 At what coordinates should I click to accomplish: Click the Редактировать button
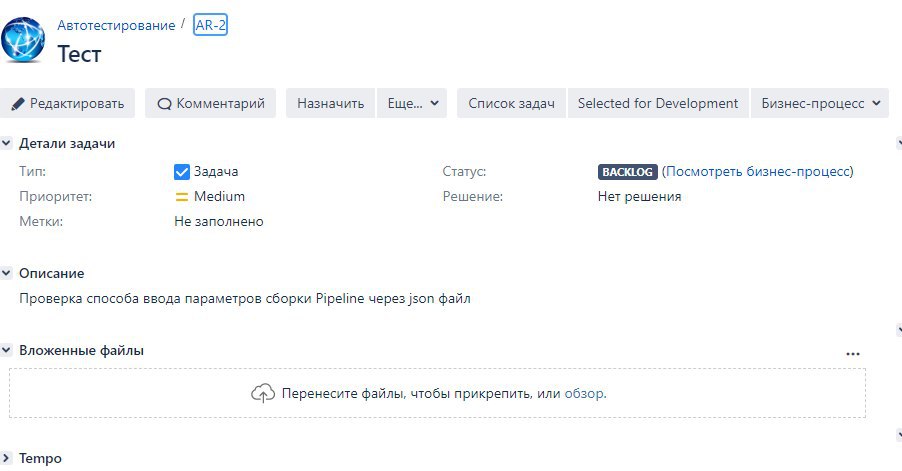pyautogui.click(x=67, y=104)
